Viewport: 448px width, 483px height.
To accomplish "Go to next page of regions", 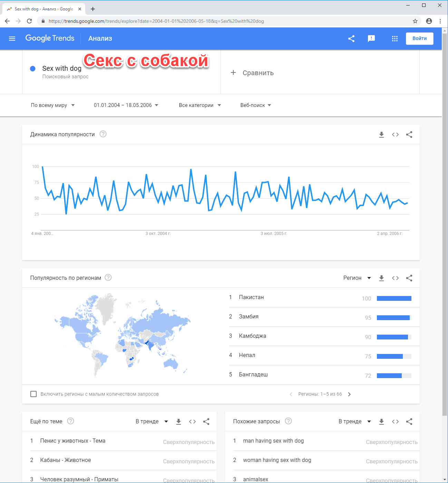I will pos(349,394).
